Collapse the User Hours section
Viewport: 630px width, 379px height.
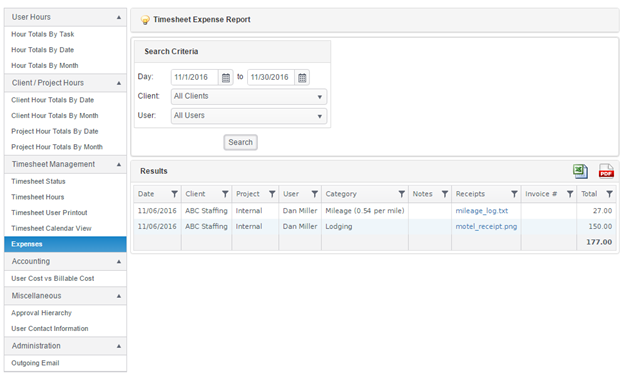click(x=119, y=17)
